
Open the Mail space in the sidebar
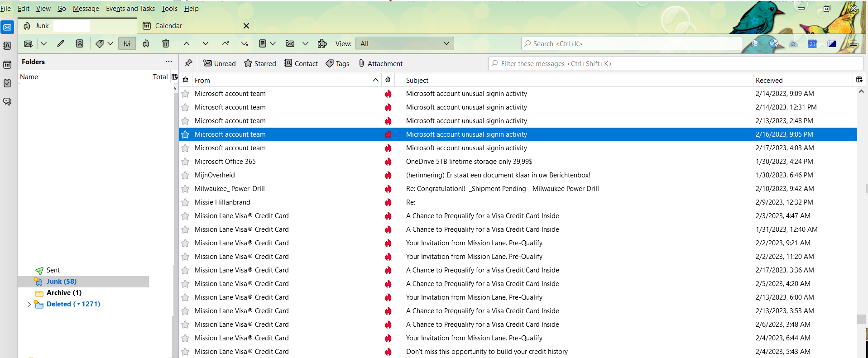(x=7, y=27)
